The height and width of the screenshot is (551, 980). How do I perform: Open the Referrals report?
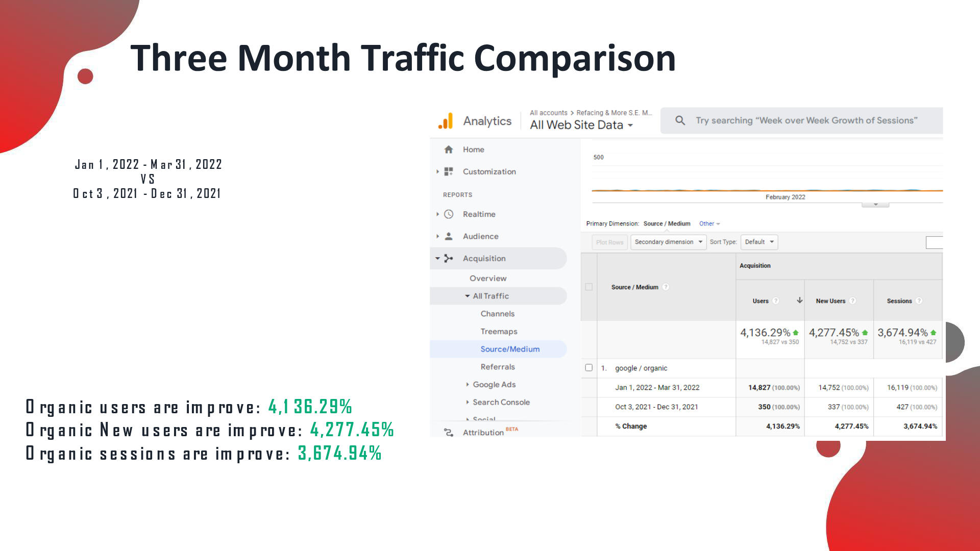[x=498, y=367]
